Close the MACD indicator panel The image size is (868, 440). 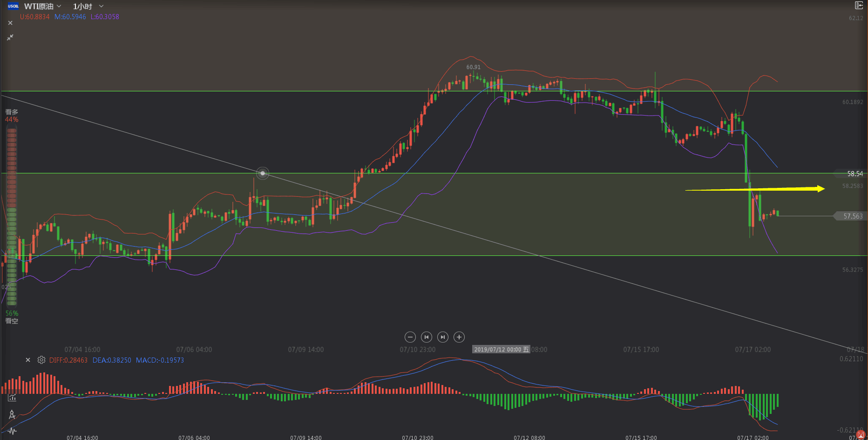click(x=28, y=360)
